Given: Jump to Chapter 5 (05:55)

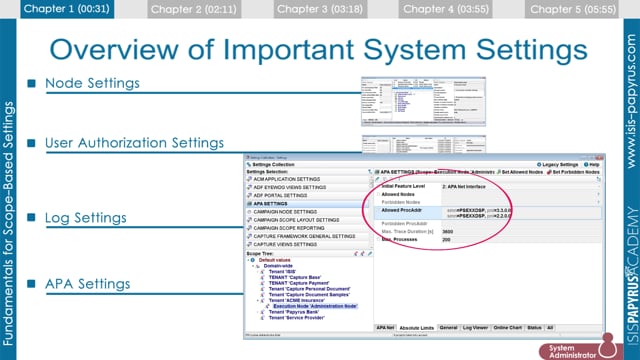Looking at the screenshot, I should click(x=572, y=9).
